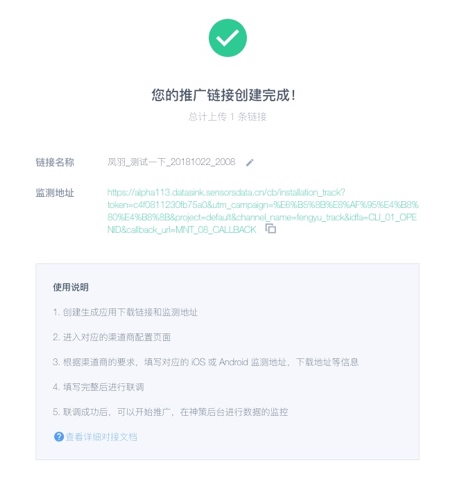Copy the monitoring URL with copy icon
The width and height of the screenshot is (455, 488).
pyautogui.click(x=271, y=229)
